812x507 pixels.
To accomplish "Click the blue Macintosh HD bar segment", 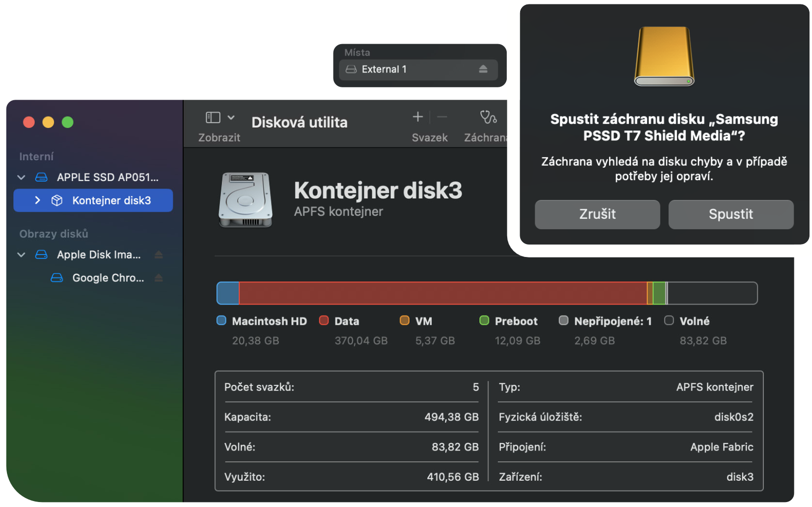I will pyautogui.click(x=228, y=293).
